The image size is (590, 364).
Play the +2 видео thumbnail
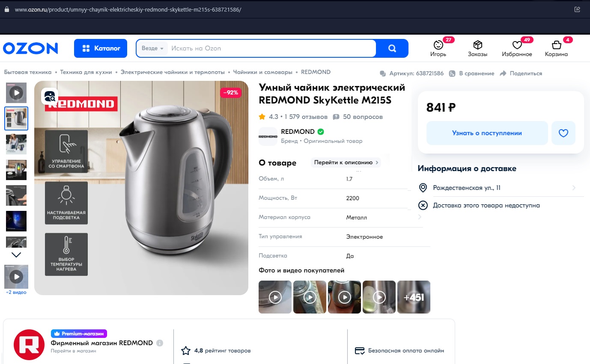pos(16,277)
